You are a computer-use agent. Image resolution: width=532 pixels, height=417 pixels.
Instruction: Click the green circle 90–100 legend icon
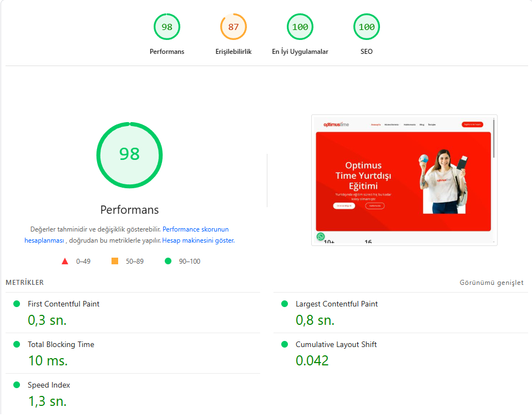click(168, 261)
